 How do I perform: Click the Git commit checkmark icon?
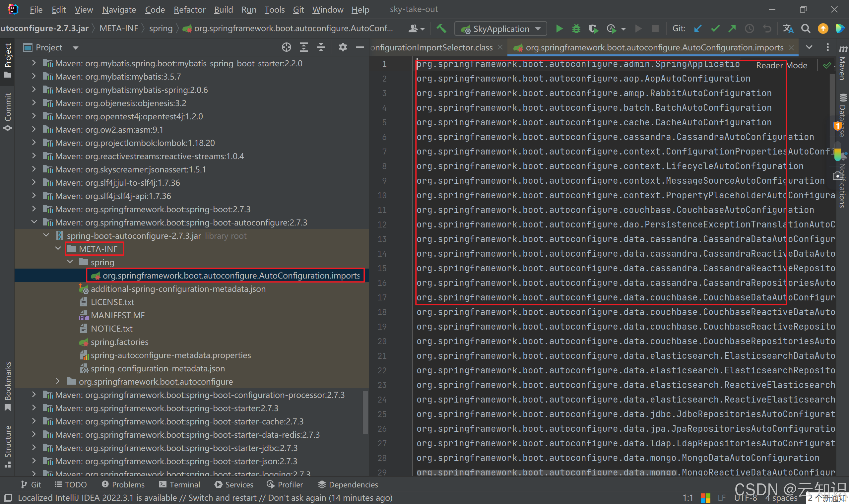(x=715, y=29)
